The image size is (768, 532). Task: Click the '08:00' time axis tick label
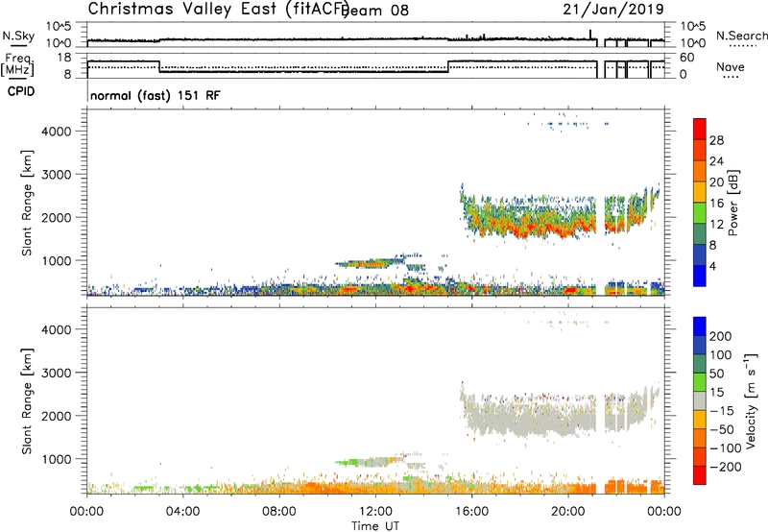279,512
